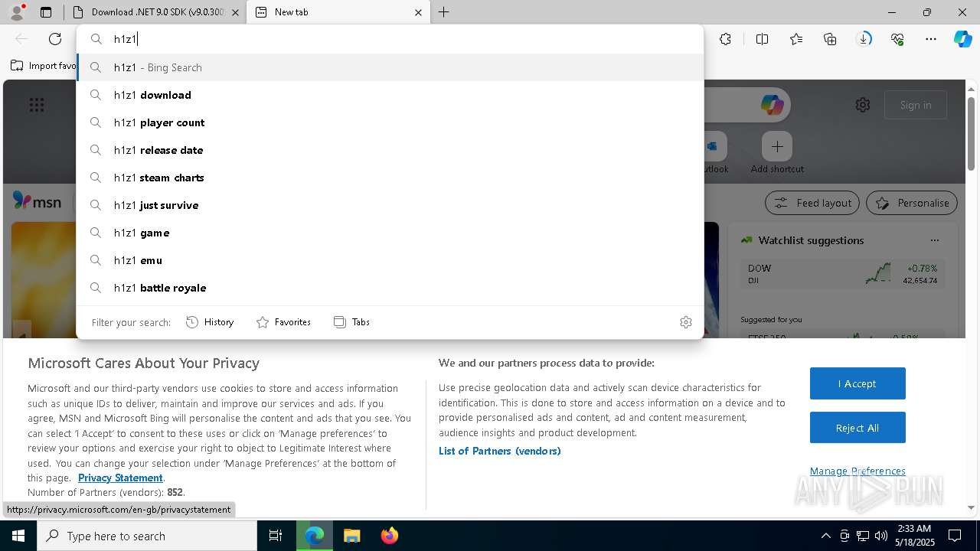Screen dimensions: 980x551
Task: Click the page vertical scrollbar thumb
Action: (971, 135)
